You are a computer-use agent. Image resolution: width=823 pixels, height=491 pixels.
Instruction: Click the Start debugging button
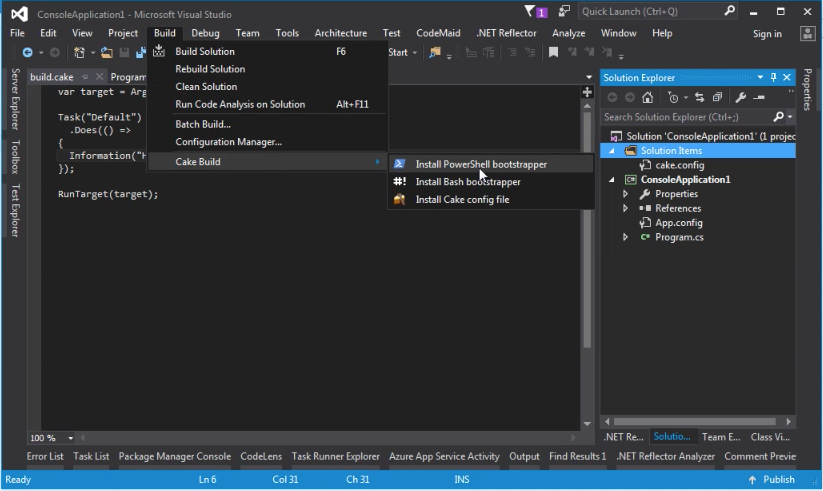coord(398,53)
